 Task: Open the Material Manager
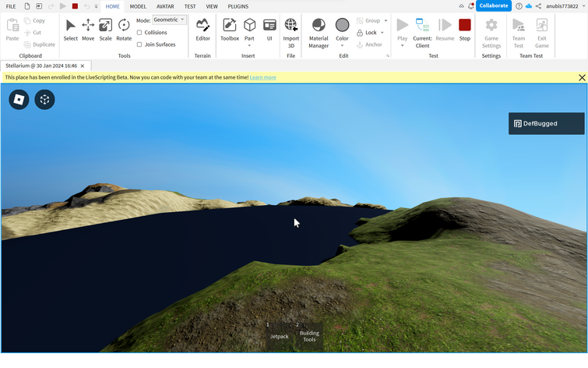[x=319, y=34]
